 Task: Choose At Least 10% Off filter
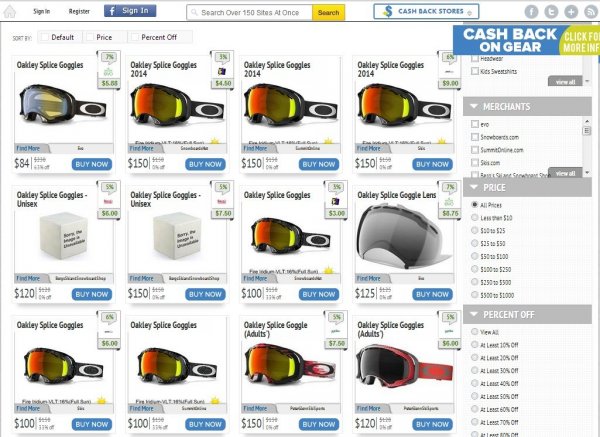pyautogui.click(x=474, y=344)
